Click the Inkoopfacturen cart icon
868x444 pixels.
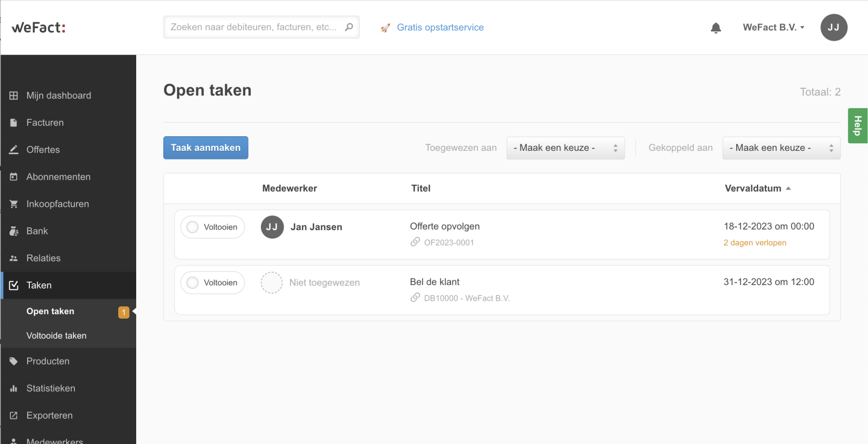(x=14, y=204)
